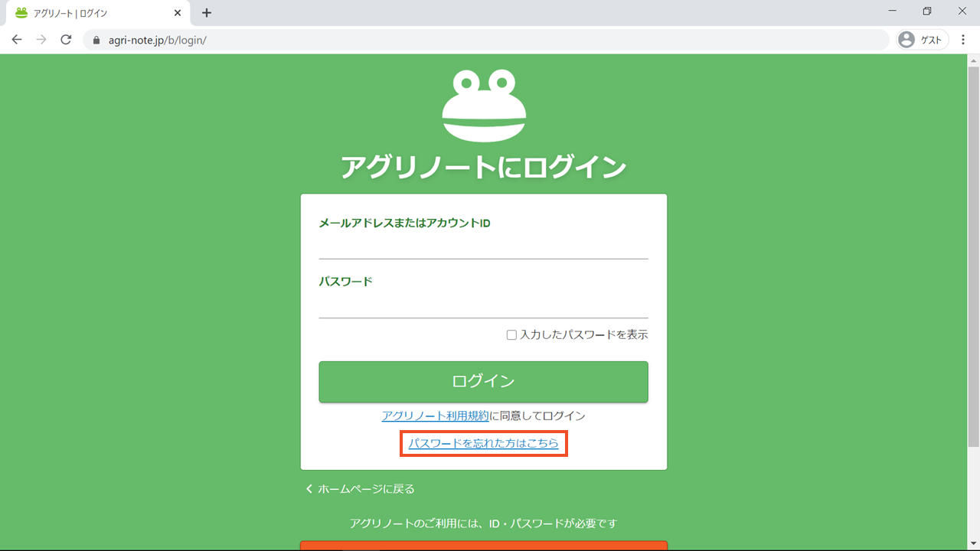
Task: Restore down the Chrome window
Action: (x=927, y=11)
